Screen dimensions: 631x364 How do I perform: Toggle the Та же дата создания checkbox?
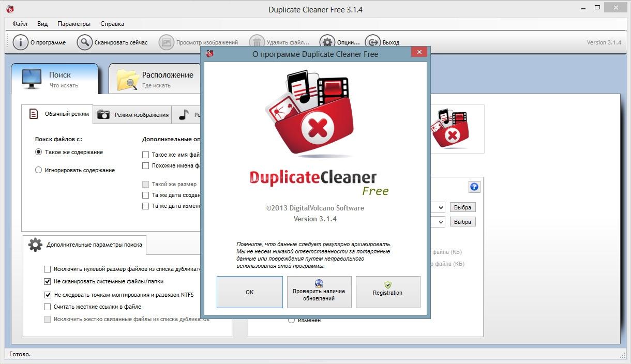click(145, 195)
